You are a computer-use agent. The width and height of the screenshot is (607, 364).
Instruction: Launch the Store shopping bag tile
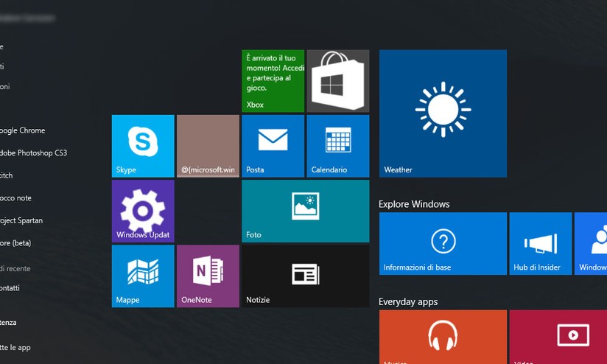pos(337,81)
